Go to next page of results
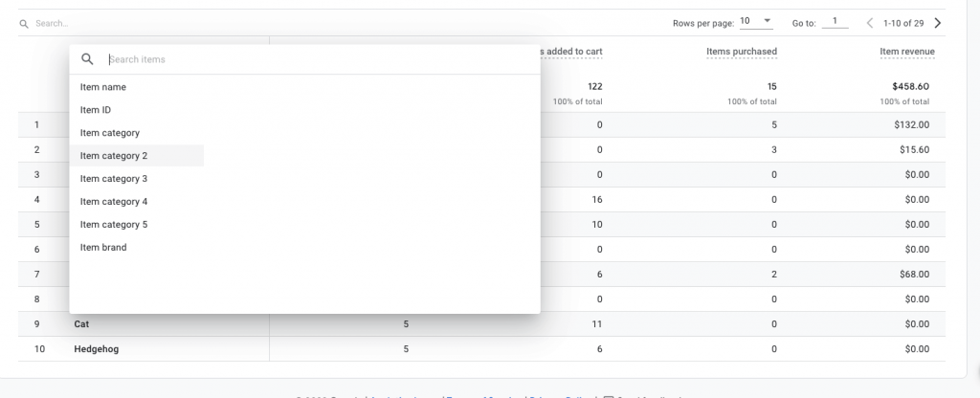This screenshot has width=980, height=398. coord(937,23)
